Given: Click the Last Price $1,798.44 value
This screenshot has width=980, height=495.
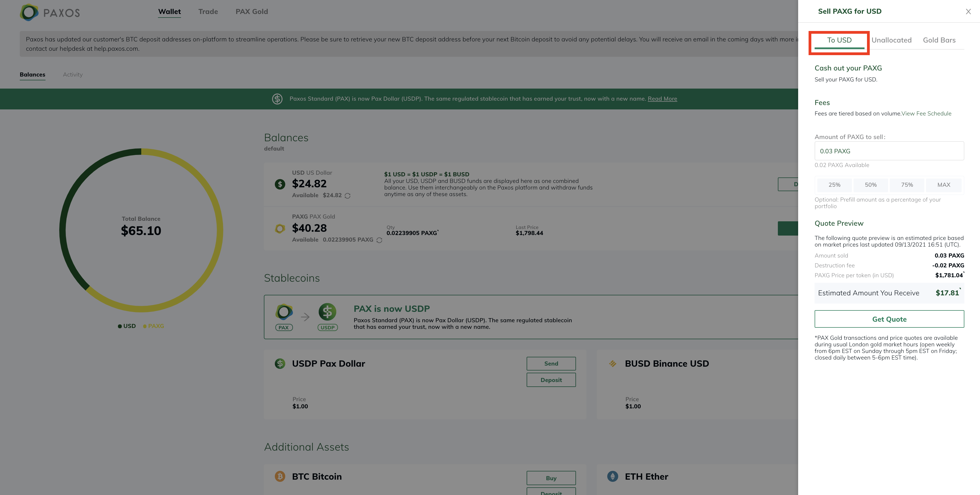Looking at the screenshot, I should 530,233.
